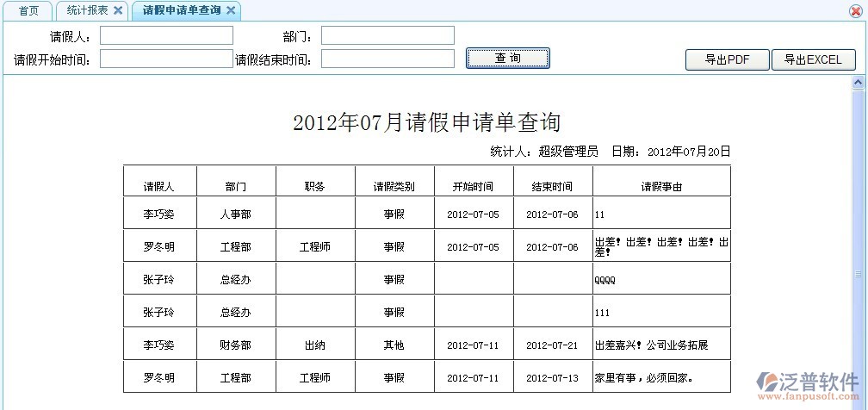
Task: Click the red close icon at top right
Action: (855, 11)
